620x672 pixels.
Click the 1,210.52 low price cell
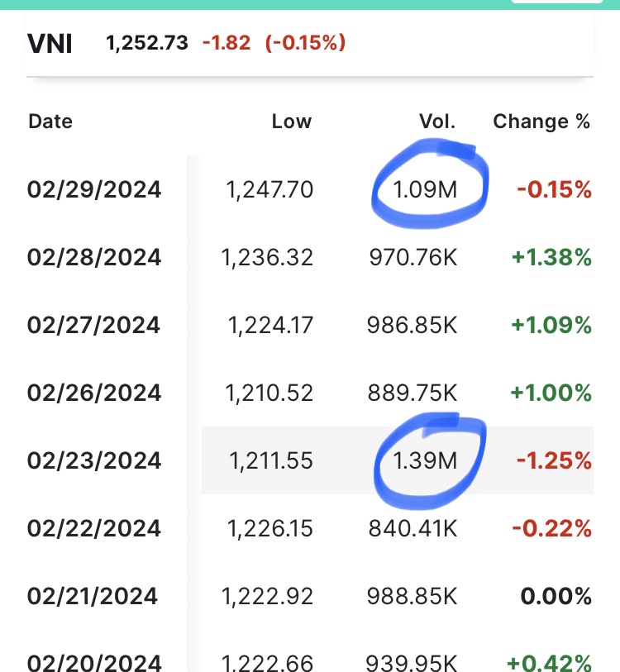pyautogui.click(x=268, y=393)
